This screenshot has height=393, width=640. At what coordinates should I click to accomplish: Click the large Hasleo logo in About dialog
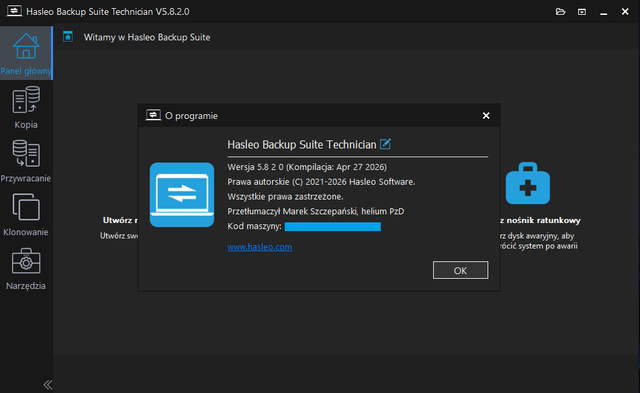[x=182, y=195]
